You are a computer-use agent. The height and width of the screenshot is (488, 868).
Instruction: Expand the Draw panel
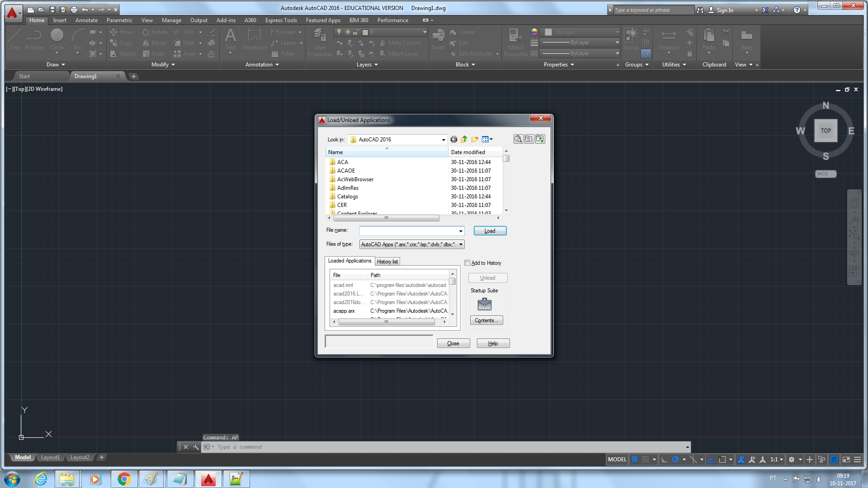tap(56, 65)
